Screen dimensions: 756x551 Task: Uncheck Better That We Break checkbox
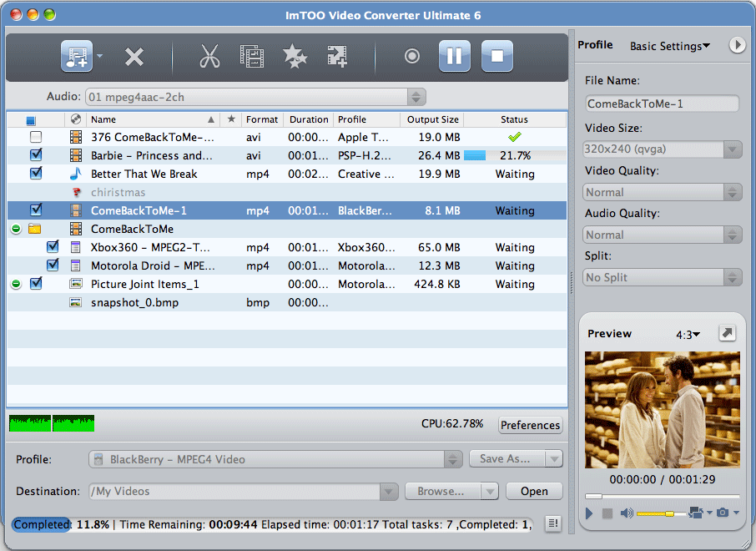tap(36, 173)
